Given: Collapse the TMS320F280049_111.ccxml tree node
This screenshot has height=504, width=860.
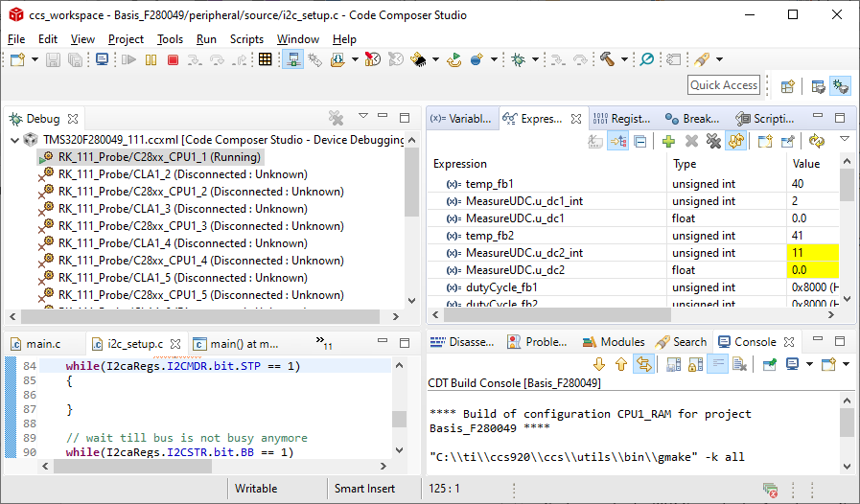Looking at the screenshot, I should click(14, 141).
